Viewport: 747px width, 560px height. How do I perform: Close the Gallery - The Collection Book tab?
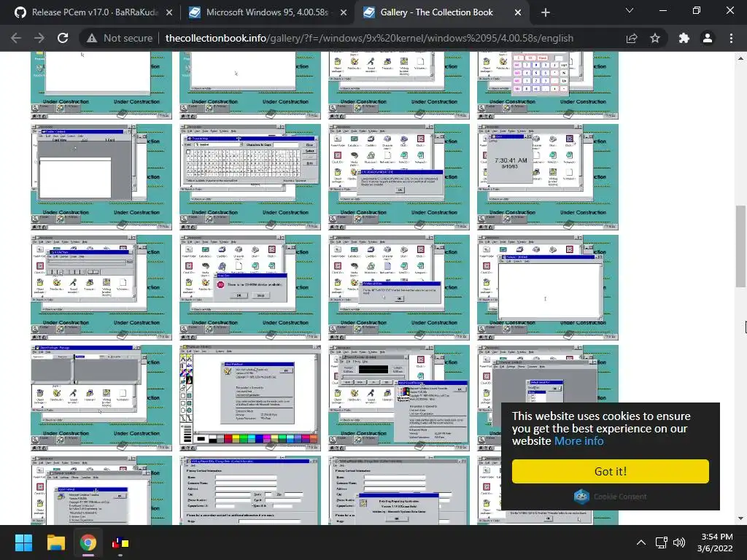pyautogui.click(x=518, y=12)
